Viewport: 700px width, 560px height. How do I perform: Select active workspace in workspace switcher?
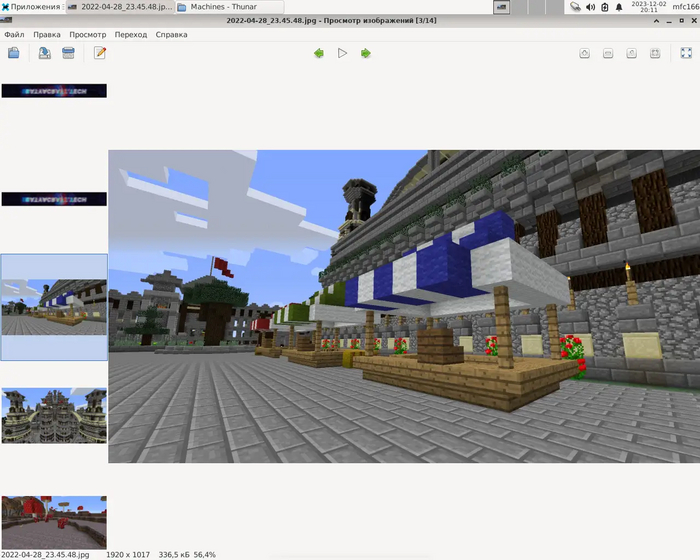pos(501,7)
